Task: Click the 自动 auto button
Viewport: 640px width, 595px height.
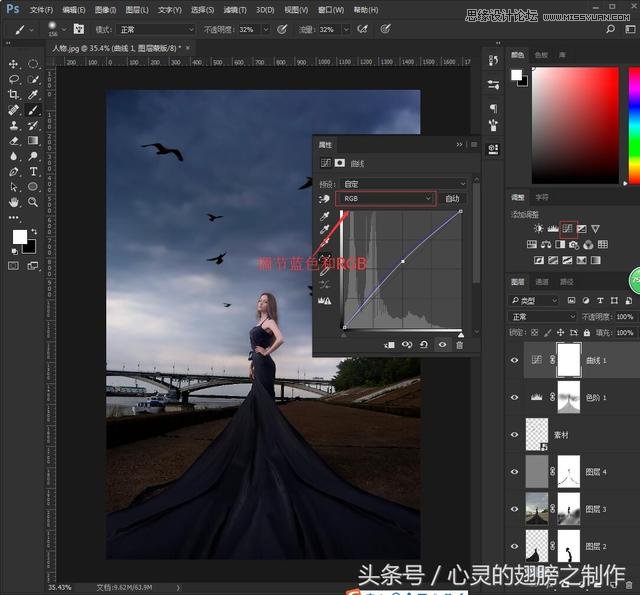Action: point(452,199)
